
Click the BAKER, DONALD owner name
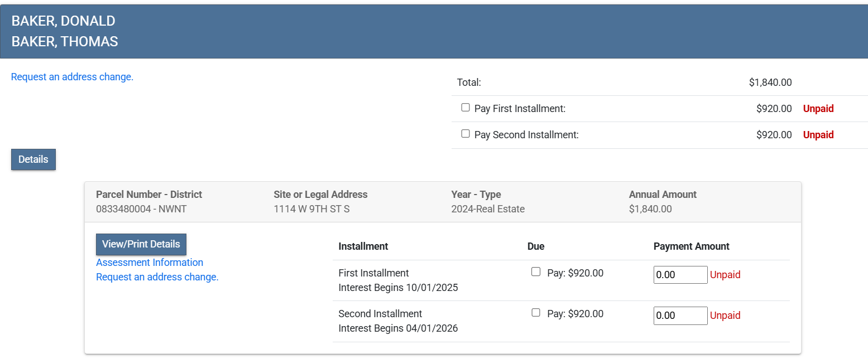pyautogui.click(x=63, y=21)
